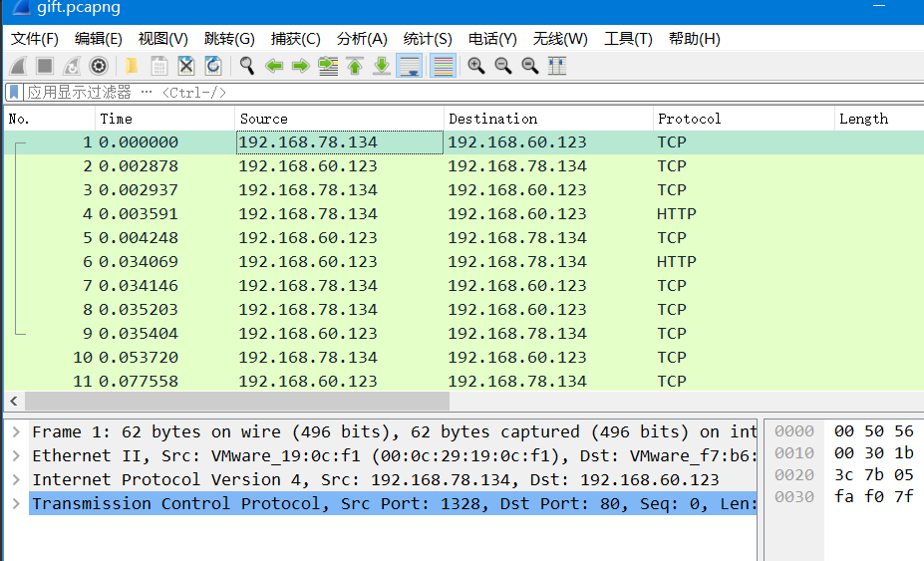
Task: Select packet row with time 0.002937
Action: pos(463,189)
